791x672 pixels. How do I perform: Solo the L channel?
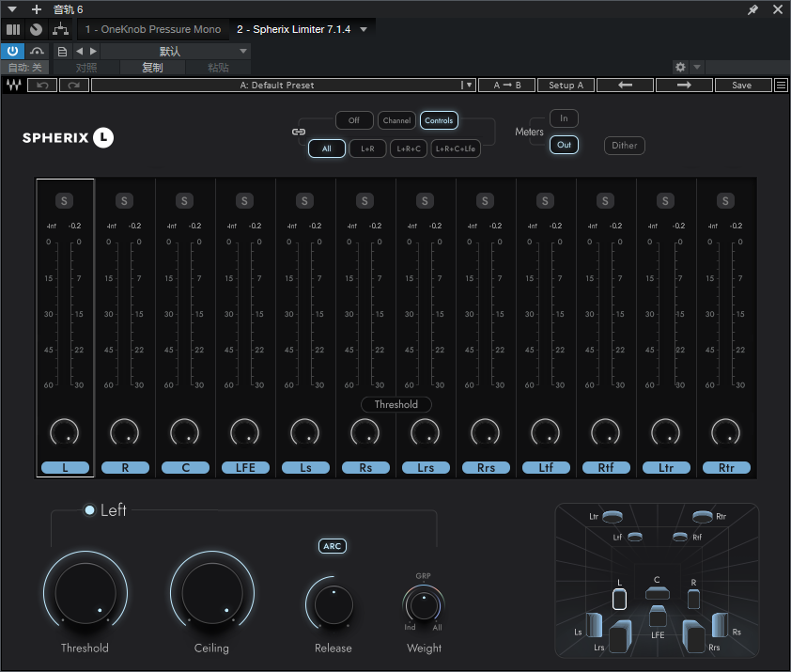64,201
